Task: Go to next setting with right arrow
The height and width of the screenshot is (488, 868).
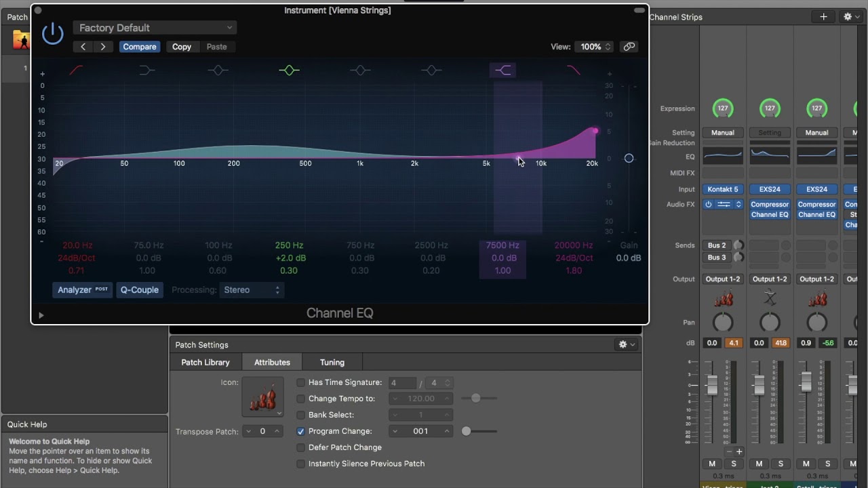Action: coord(102,47)
